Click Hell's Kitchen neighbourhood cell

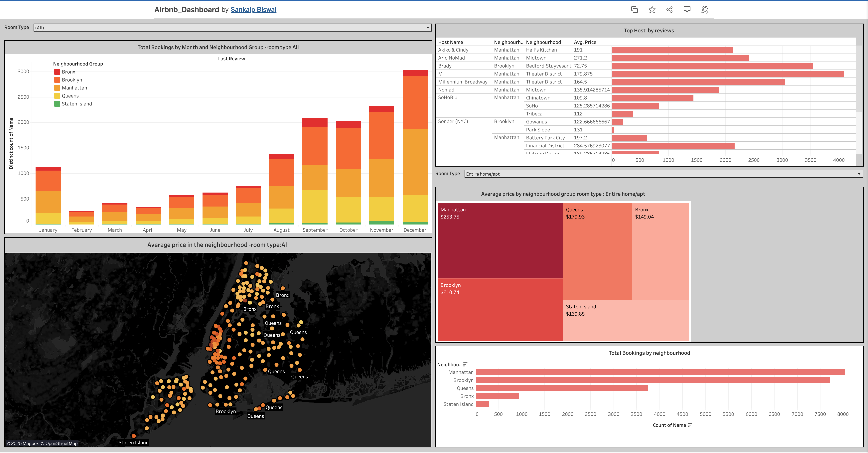541,50
